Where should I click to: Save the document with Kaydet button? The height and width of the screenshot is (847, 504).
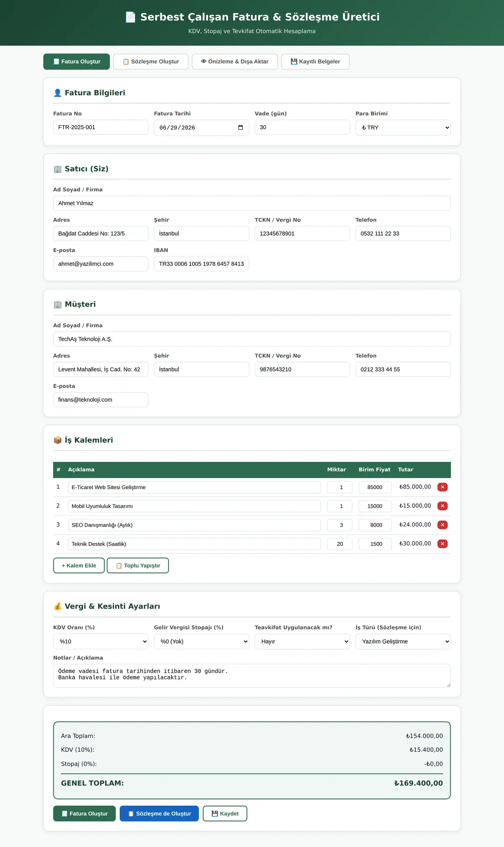pos(225,813)
